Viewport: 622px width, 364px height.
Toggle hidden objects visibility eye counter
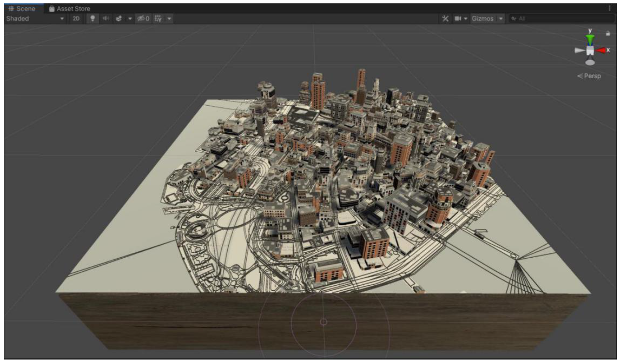point(143,18)
